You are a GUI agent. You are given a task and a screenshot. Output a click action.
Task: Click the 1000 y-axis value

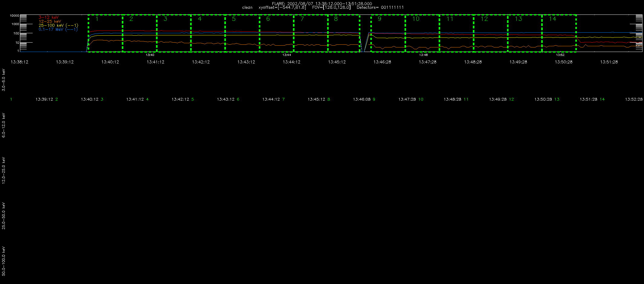pyautogui.click(x=15, y=24)
